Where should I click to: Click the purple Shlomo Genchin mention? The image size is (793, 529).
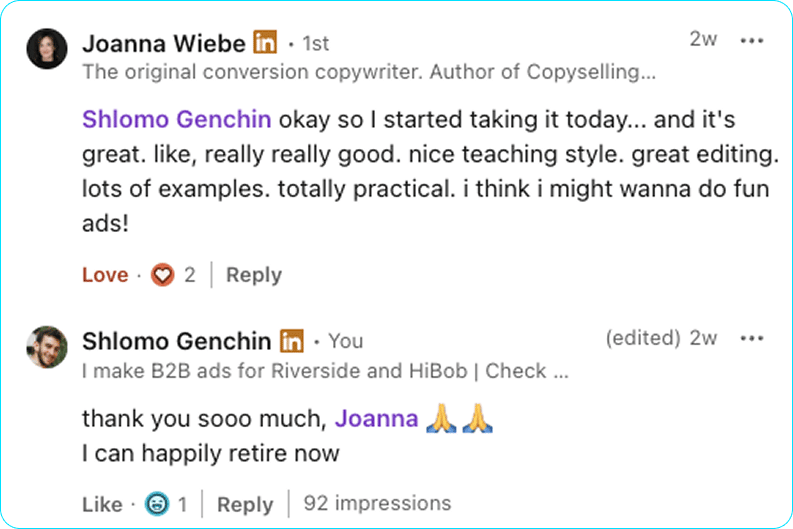(176, 120)
